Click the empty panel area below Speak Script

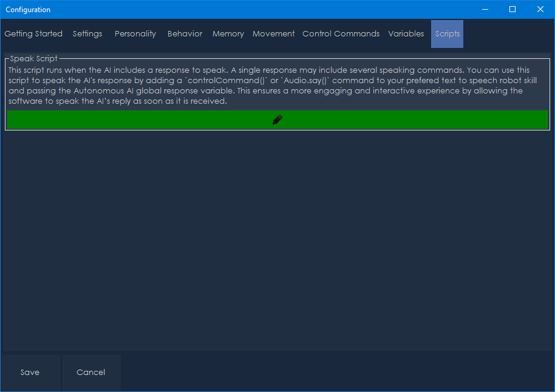pyautogui.click(x=277, y=243)
